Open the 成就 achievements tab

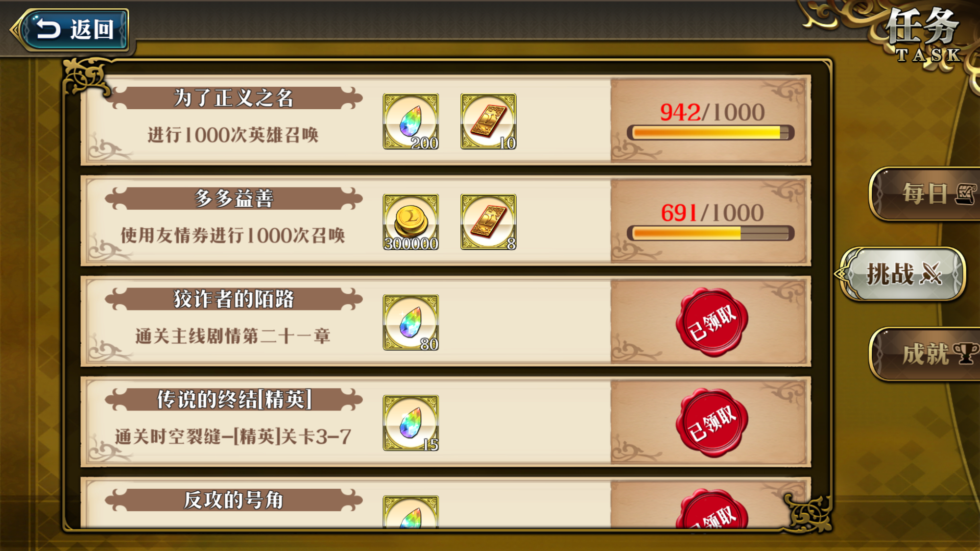tap(926, 354)
